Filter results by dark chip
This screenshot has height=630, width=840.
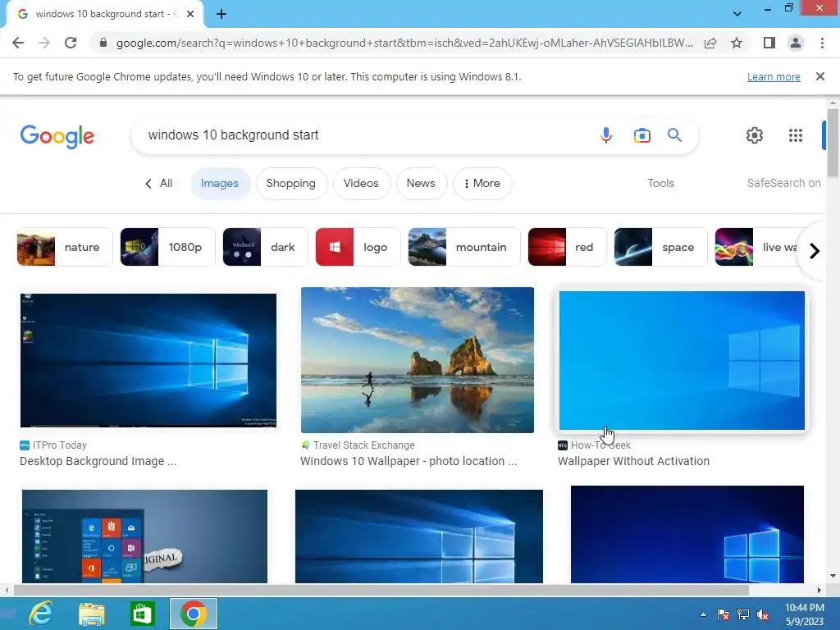tap(265, 247)
